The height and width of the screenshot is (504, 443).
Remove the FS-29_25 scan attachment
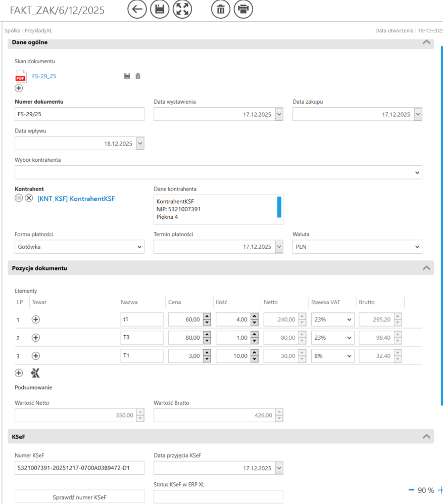point(138,76)
